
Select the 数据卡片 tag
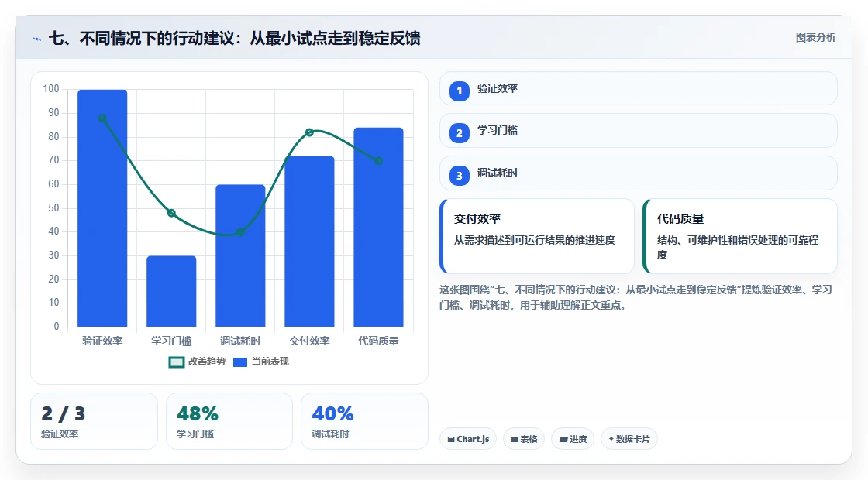(629, 439)
